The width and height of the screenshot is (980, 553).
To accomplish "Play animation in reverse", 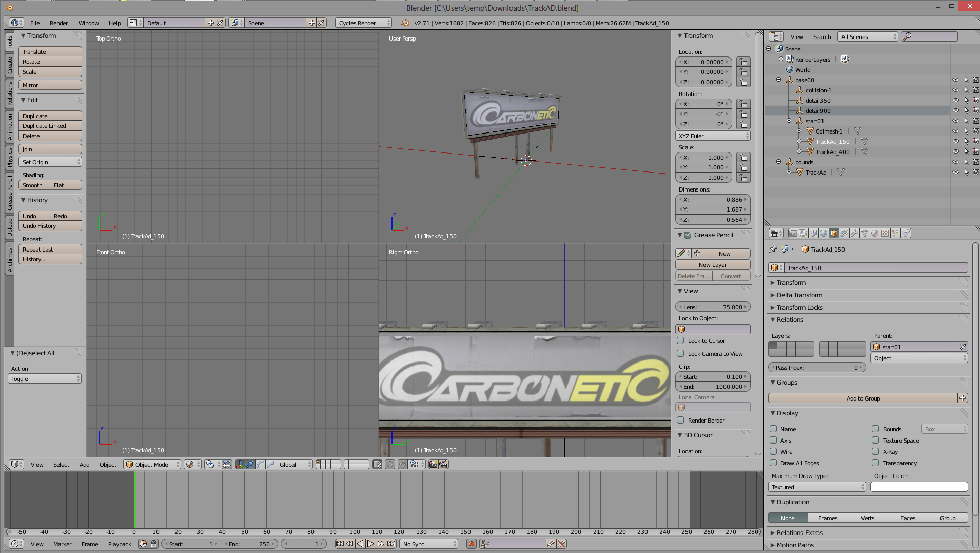I will [x=360, y=544].
